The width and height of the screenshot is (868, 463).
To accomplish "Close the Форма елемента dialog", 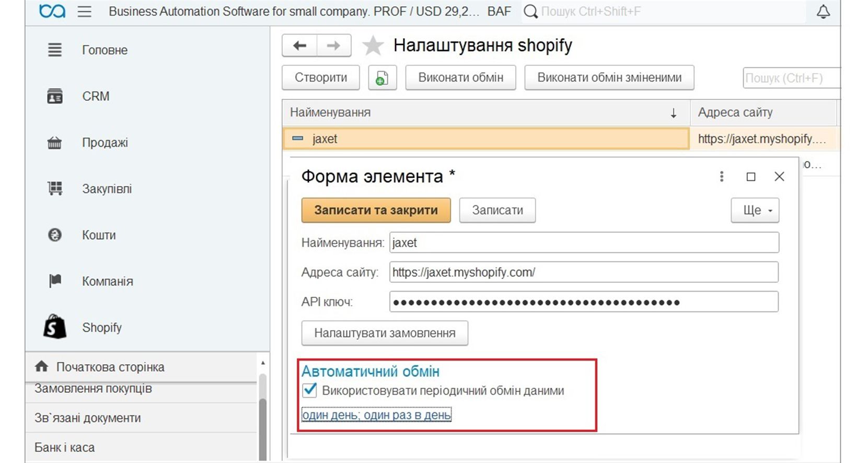I will [779, 177].
